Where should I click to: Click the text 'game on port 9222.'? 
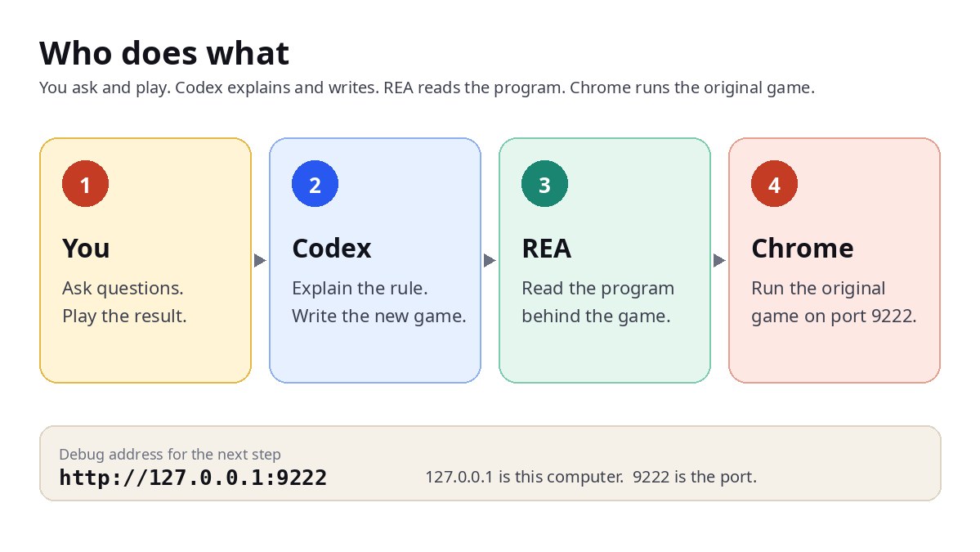[x=834, y=316]
